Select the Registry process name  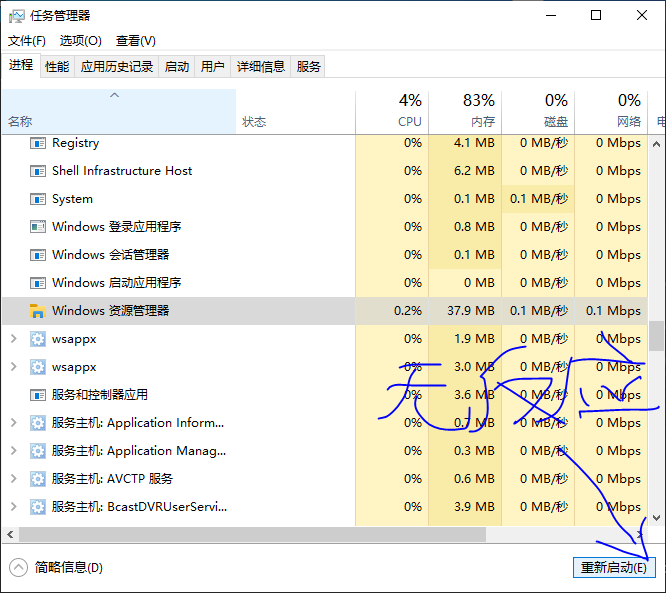[x=76, y=143]
